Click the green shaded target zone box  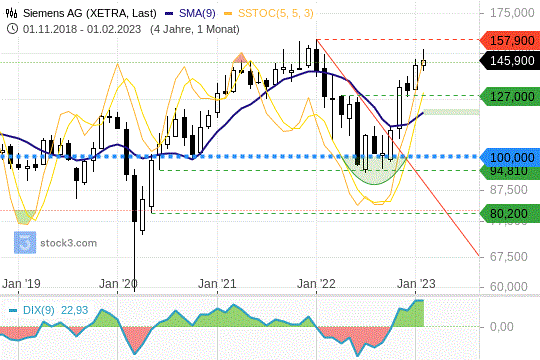tap(451, 112)
